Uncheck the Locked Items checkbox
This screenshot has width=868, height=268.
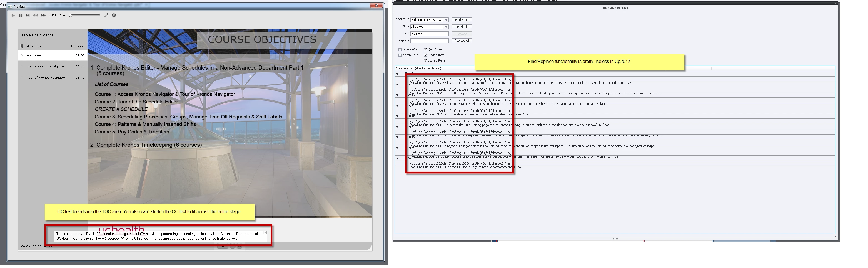426,61
